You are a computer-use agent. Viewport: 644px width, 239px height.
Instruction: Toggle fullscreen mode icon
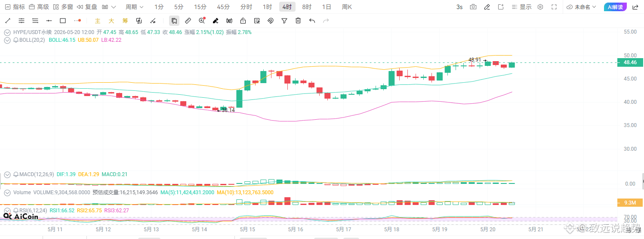point(554,7)
